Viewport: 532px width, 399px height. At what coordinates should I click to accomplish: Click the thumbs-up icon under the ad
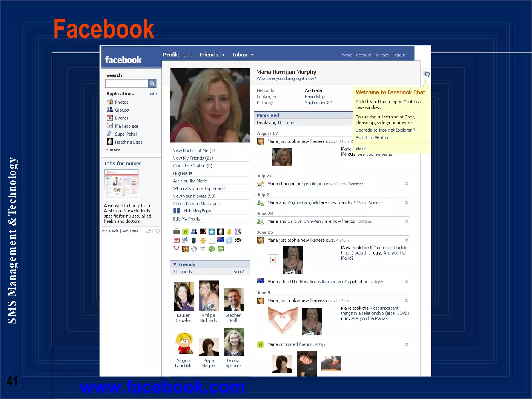pyautogui.click(x=149, y=231)
